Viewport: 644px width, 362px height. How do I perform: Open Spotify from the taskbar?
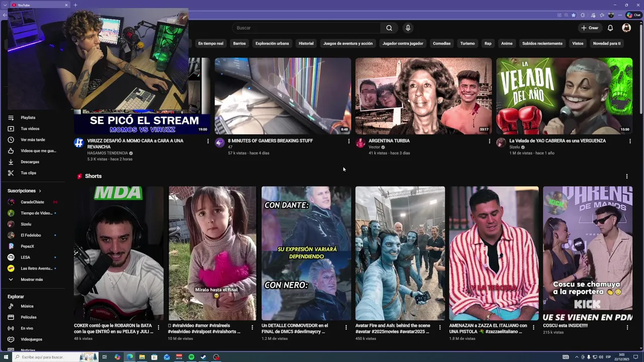click(191, 357)
